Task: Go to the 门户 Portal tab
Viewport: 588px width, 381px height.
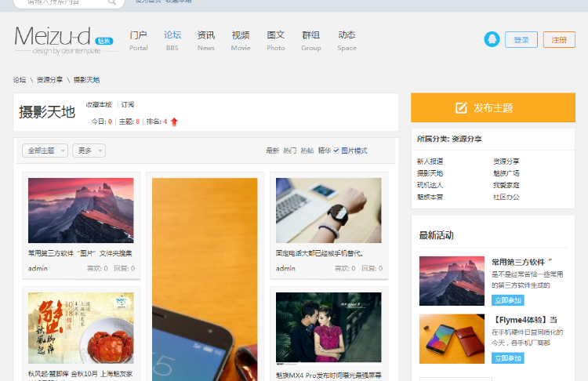Action: pos(138,41)
